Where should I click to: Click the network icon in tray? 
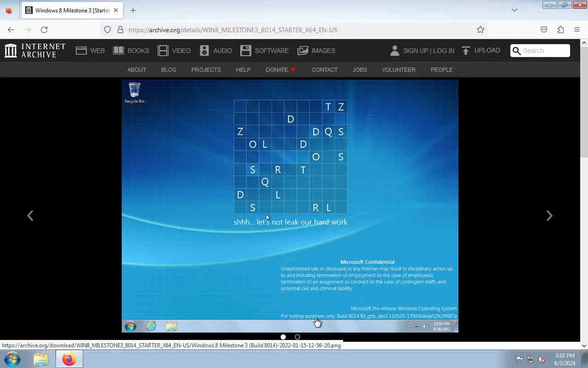coord(531,359)
